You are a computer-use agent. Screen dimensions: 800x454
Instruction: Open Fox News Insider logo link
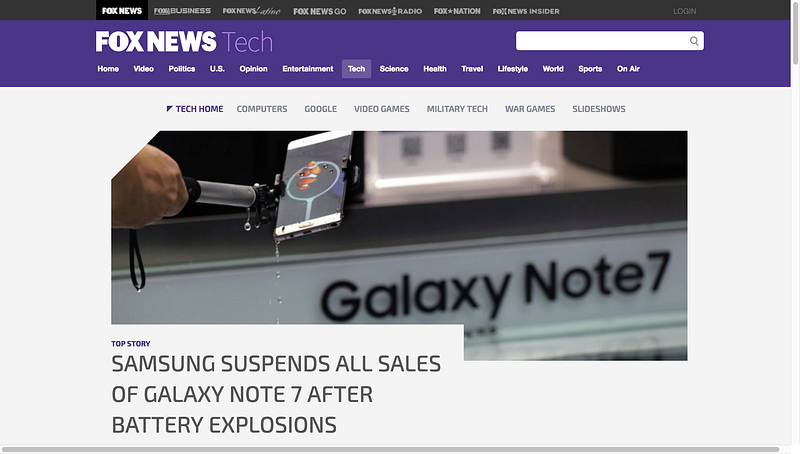[526, 11]
